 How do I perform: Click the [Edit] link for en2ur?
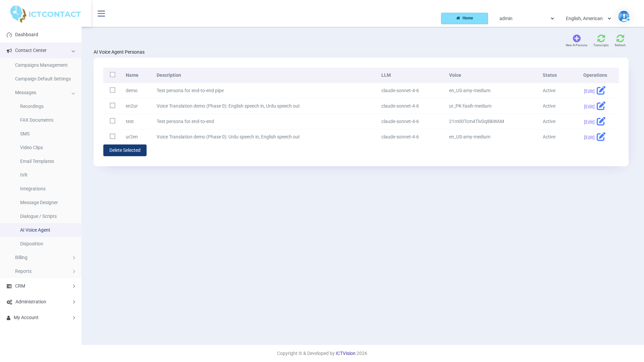589,107
